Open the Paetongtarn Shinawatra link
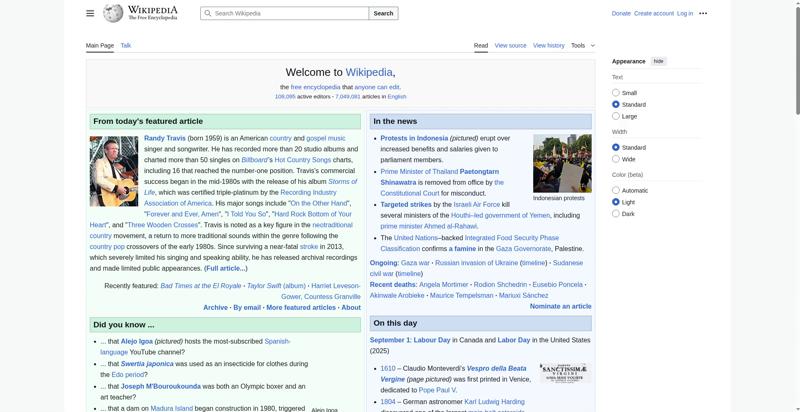 click(440, 177)
